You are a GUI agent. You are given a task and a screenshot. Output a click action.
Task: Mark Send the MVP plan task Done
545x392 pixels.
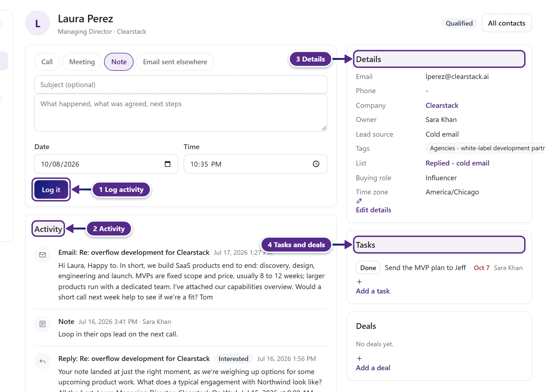point(368,268)
